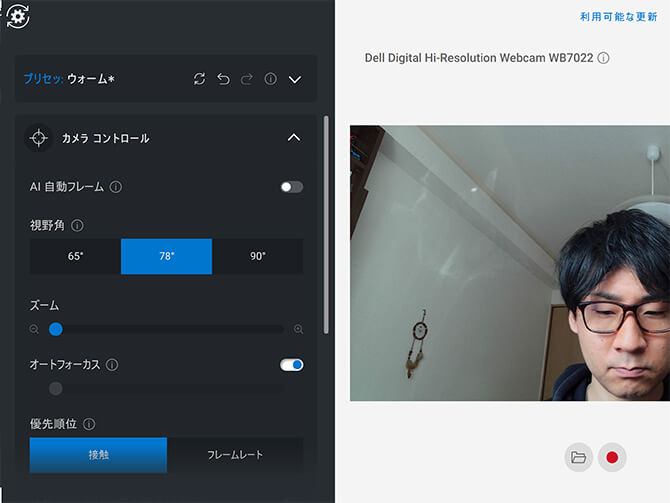Show info for 優先順位
Viewport: 670px width, 503px height.
tap(89, 424)
